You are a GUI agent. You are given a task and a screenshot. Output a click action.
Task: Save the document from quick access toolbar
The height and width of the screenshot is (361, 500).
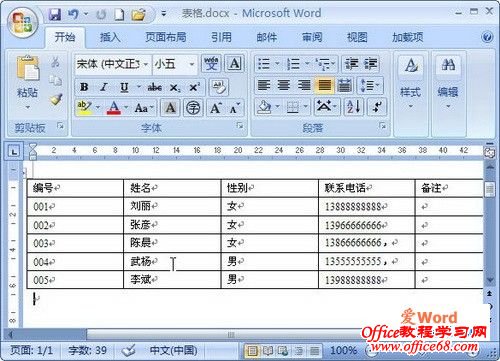pos(55,14)
